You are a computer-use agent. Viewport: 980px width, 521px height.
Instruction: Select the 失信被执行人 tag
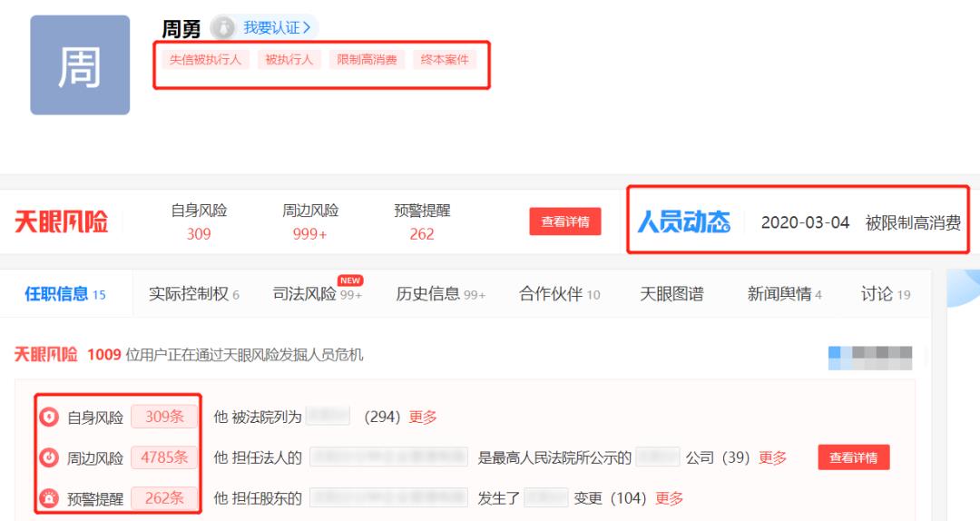(x=204, y=60)
